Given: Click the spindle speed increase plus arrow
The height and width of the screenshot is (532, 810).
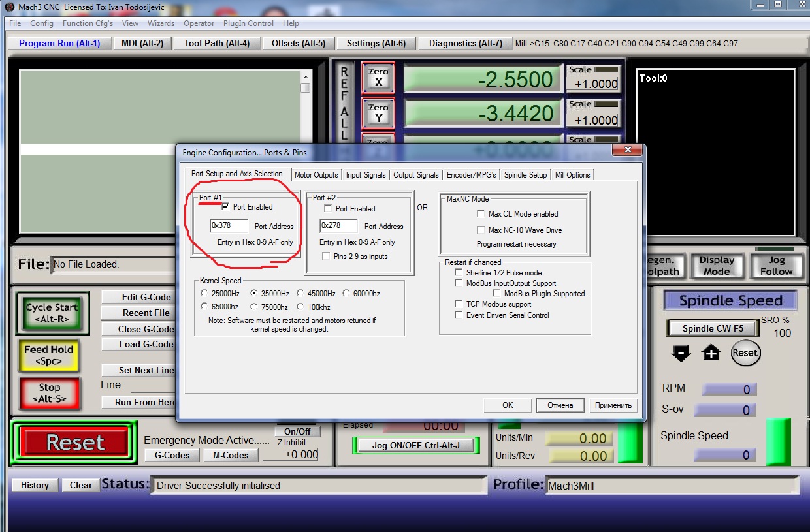Looking at the screenshot, I should (711, 353).
